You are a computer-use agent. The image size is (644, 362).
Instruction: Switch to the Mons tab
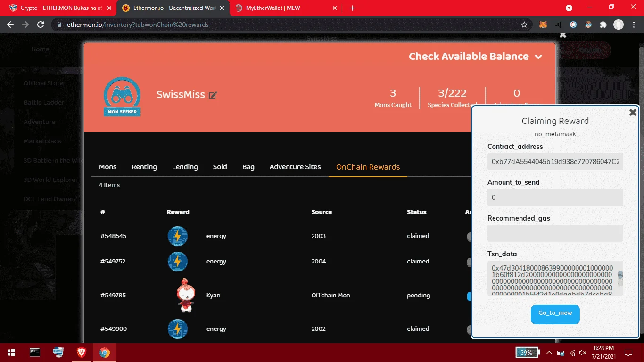107,167
